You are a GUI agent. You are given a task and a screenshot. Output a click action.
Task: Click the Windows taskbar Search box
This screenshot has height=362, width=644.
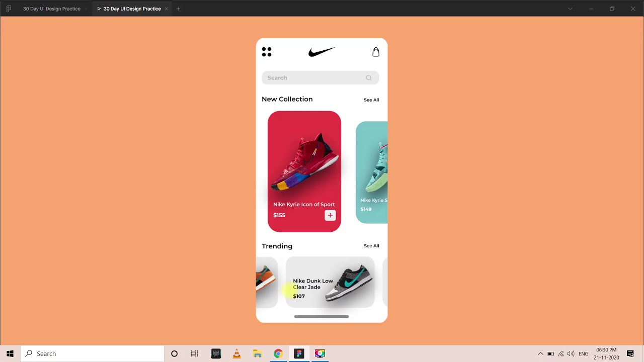pyautogui.click(x=93, y=353)
